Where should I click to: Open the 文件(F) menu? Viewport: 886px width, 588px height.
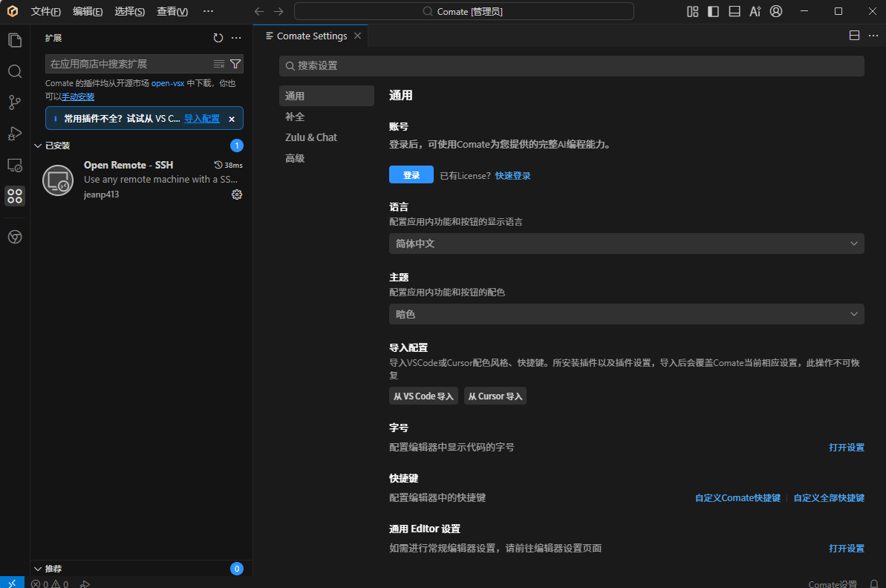point(45,11)
